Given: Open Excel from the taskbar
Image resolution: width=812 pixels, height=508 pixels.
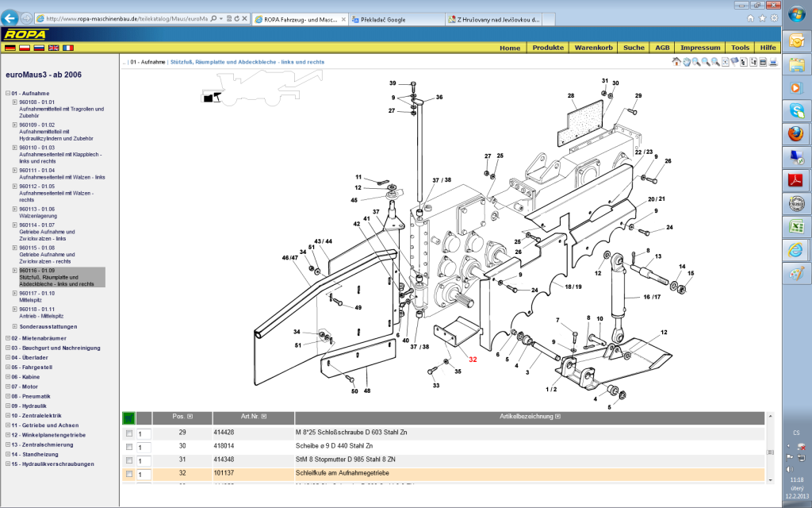Looking at the screenshot, I should pos(796,226).
